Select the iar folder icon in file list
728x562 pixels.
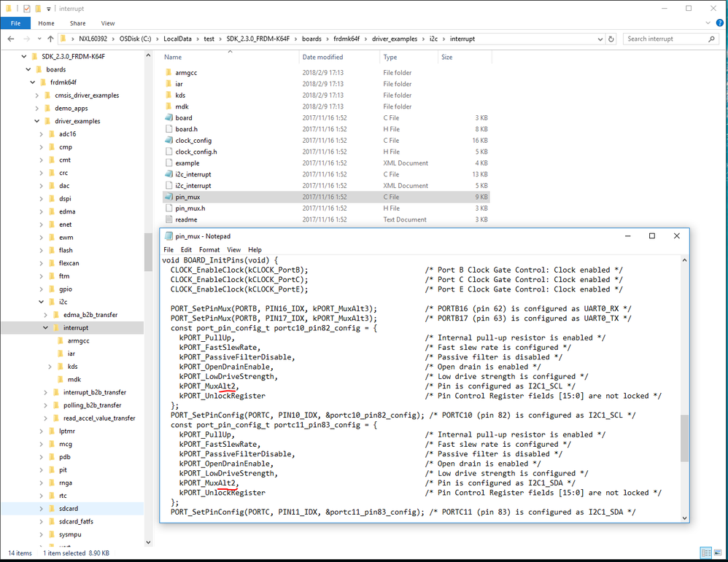click(x=169, y=84)
